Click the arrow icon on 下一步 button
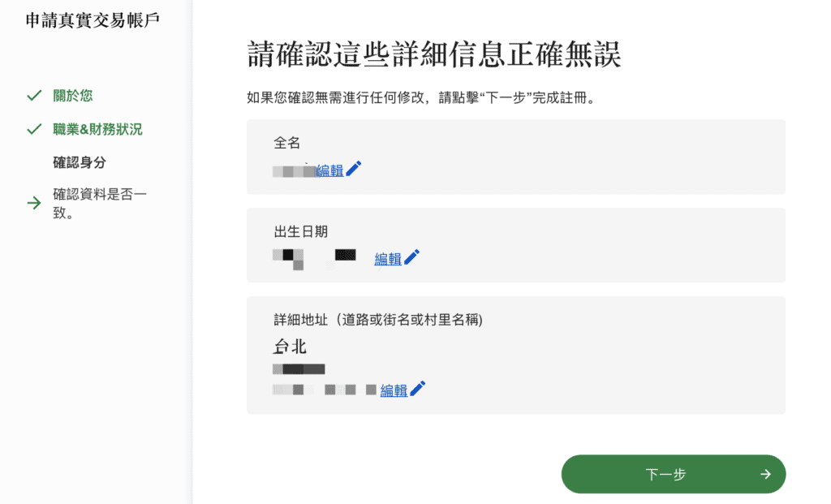831x504 pixels. click(x=765, y=474)
